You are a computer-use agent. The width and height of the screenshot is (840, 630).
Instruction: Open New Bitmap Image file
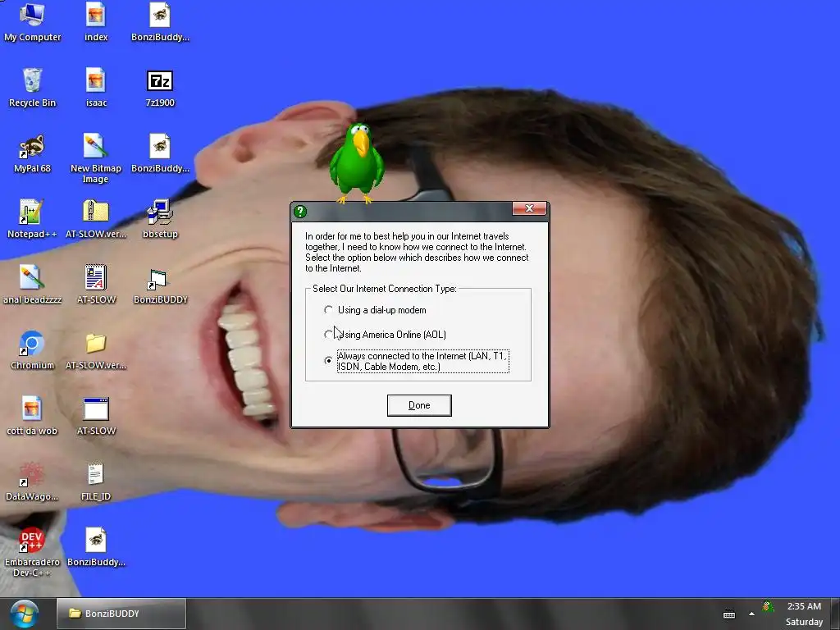tap(96, 158)
